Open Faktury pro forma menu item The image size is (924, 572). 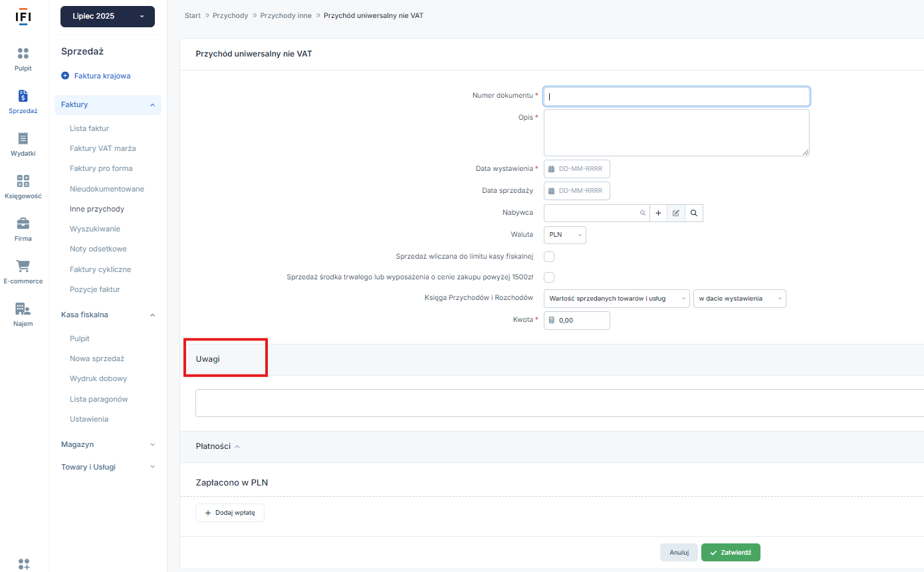coord(101,168)
